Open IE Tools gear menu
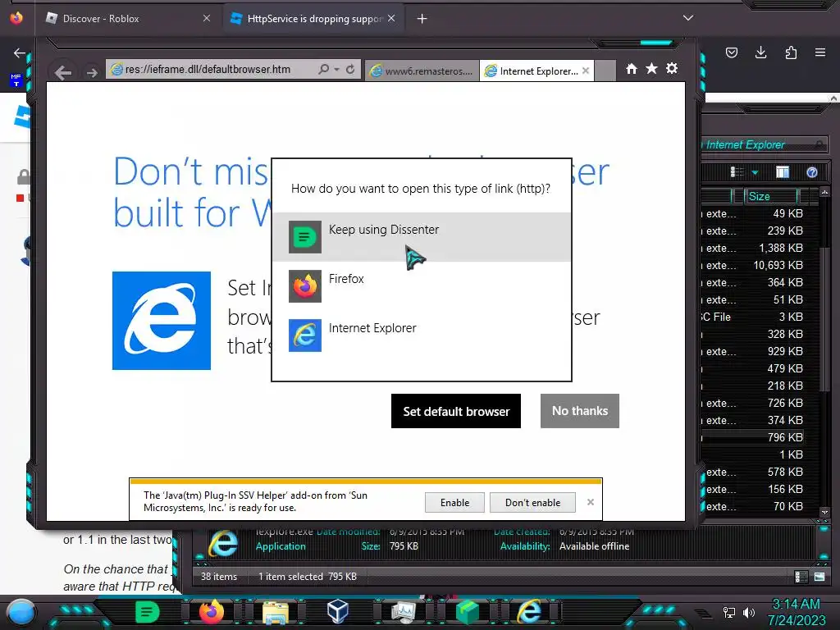 pyautogui.click(x=672, y=68)
